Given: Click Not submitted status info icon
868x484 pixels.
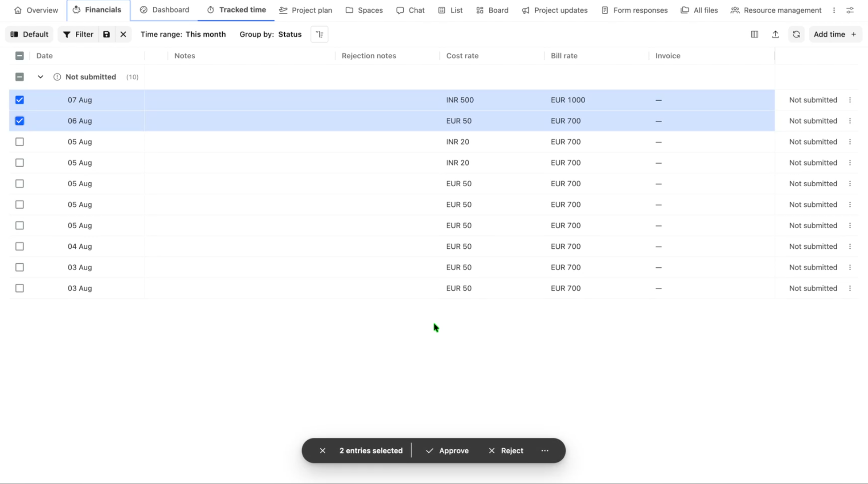Looking at the screenshot, I should (57, 77).
